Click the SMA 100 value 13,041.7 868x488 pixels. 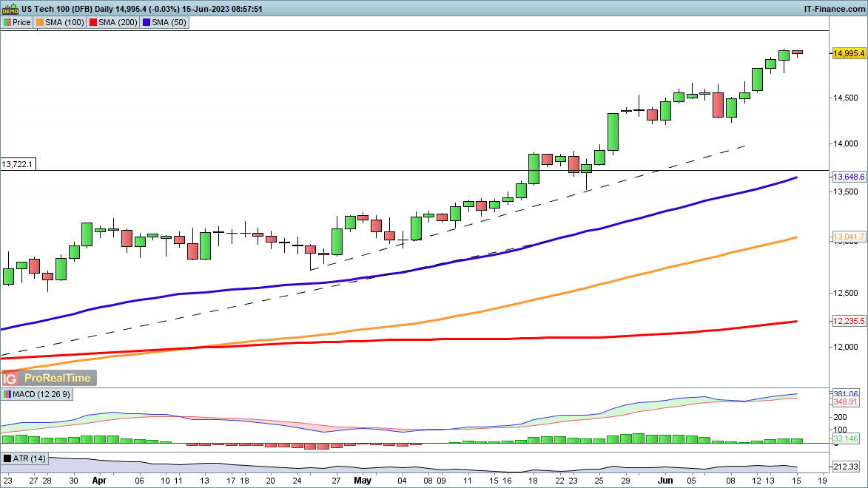tap(849, 237)
